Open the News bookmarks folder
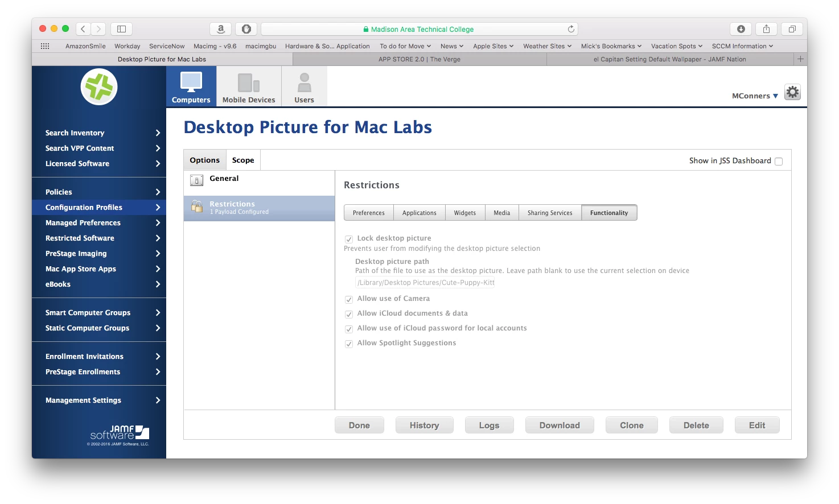 click(452, 46)
